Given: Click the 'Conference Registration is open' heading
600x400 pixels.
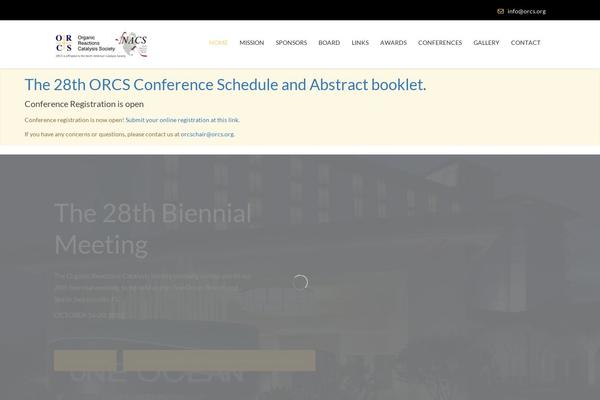Looking at the screenshot, I should coord(84,104).
